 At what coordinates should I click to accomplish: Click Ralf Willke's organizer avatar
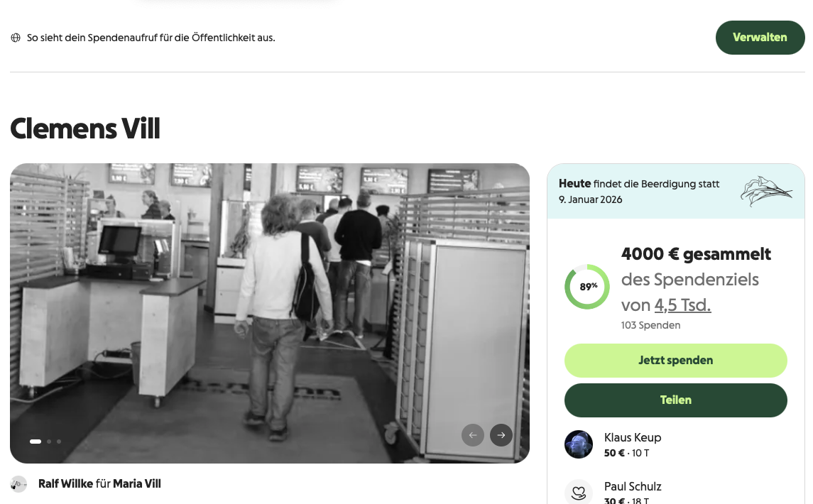[18, 484]
